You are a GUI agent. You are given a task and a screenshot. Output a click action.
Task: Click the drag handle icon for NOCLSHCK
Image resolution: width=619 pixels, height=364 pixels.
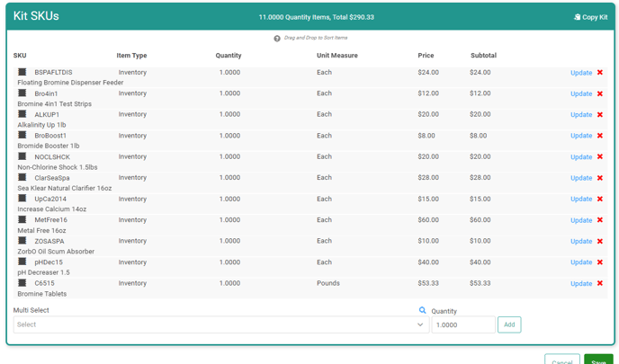pos(22,156)
